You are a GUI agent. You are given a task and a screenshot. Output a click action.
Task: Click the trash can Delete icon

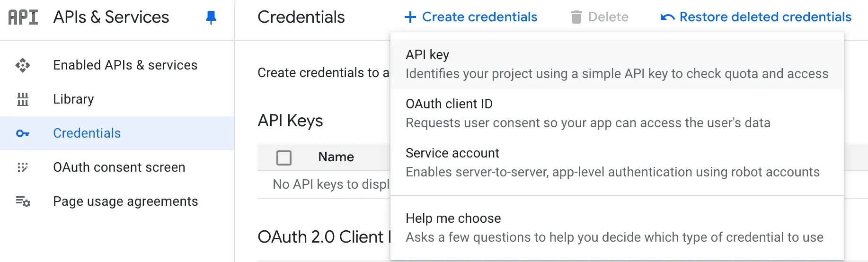pos(576,17)
